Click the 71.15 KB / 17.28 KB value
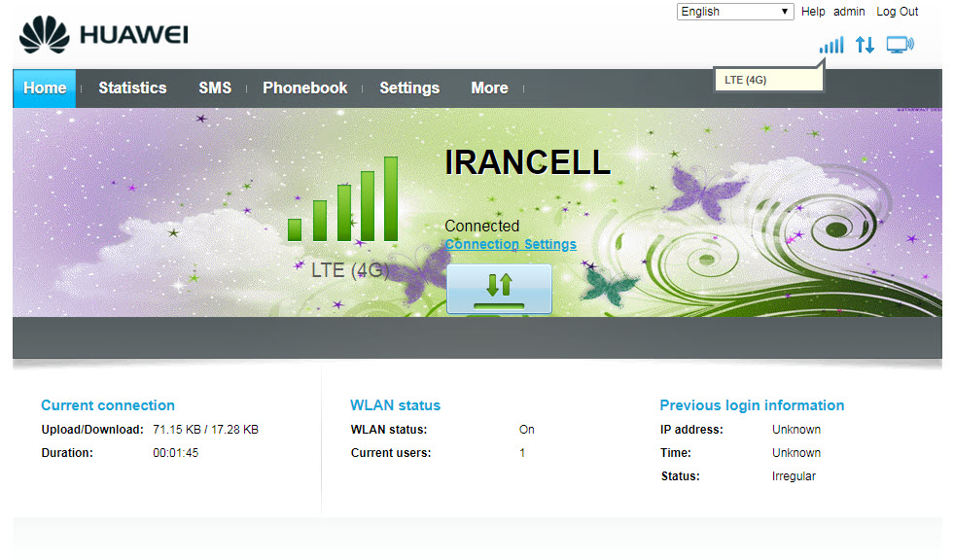The width and height of the screenshot is (954, 560). [x=205, y=430]
